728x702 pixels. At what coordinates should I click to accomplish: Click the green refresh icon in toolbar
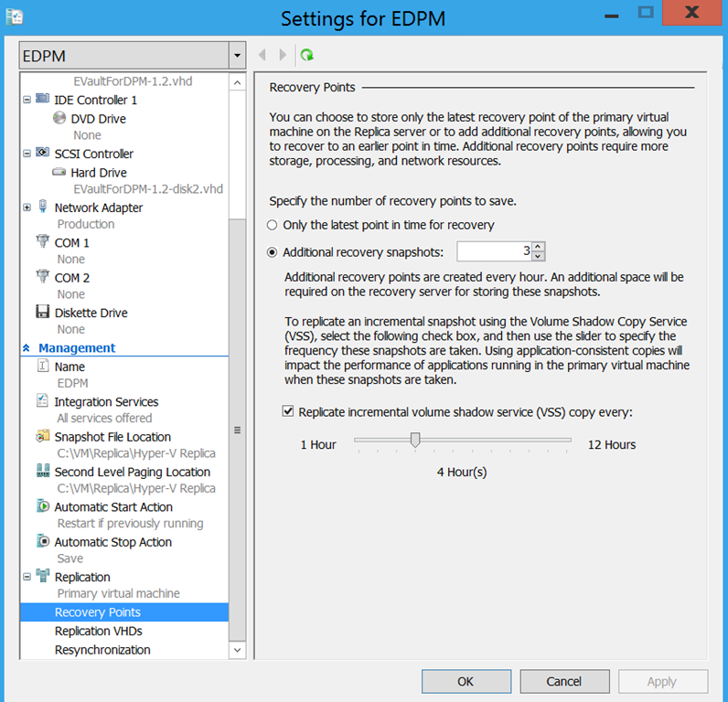pyautogui.click(x=306, y=55)
